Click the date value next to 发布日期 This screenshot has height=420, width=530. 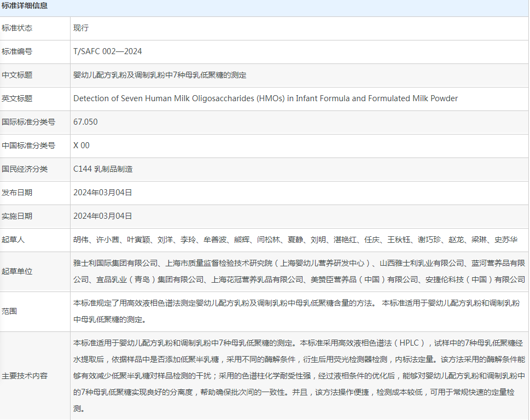[x=103, y=192]
